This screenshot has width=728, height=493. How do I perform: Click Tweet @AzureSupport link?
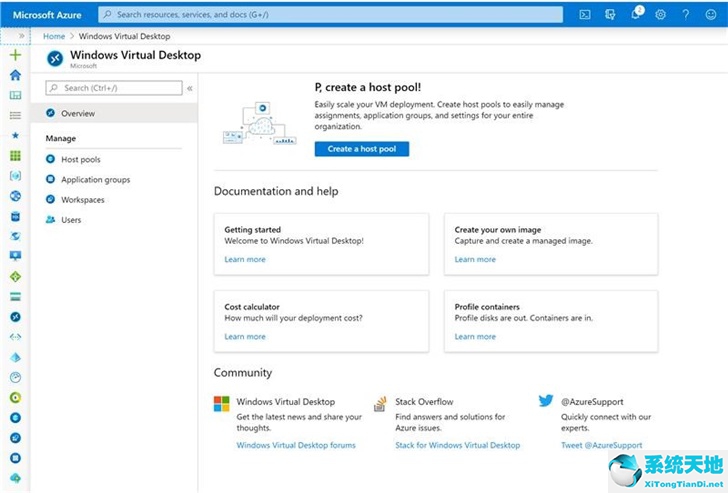(x=601, y=445)
